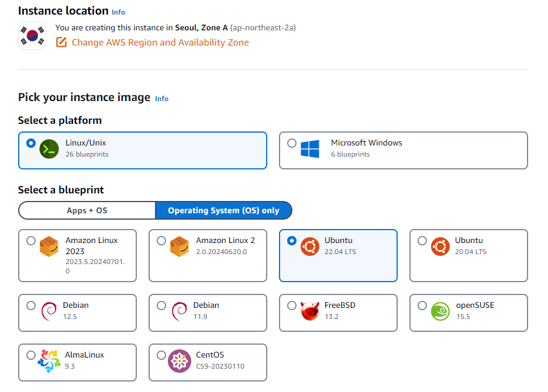548x392 pixels.
Task: Select the CentOS CS9-20230110 radio button
Action: pyautogui.click(x=161, y=355)
